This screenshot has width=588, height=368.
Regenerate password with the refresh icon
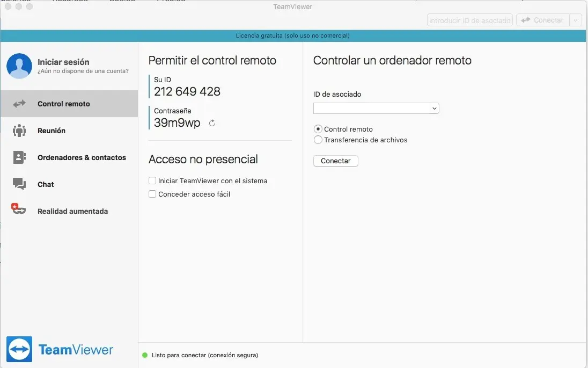click(212, 123)
